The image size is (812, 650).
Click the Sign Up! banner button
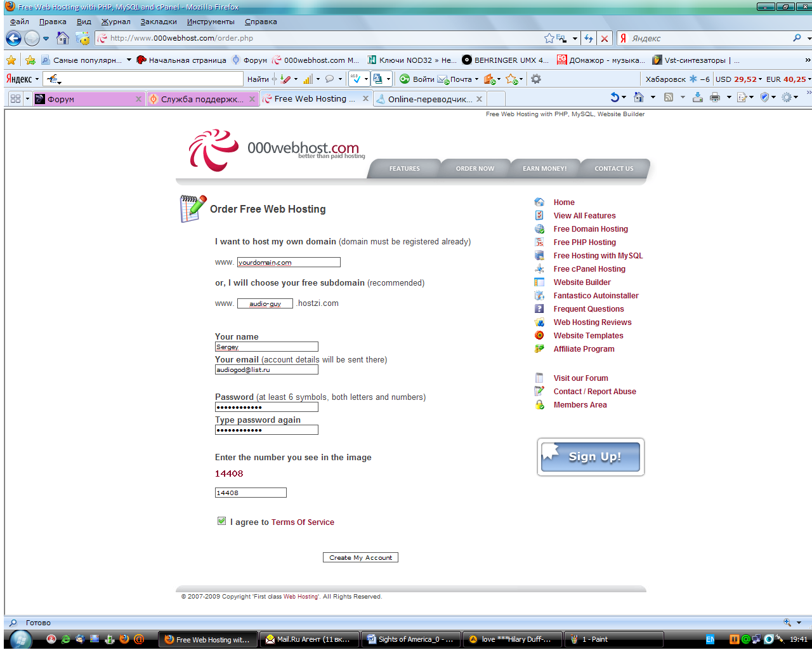[591, 457]
